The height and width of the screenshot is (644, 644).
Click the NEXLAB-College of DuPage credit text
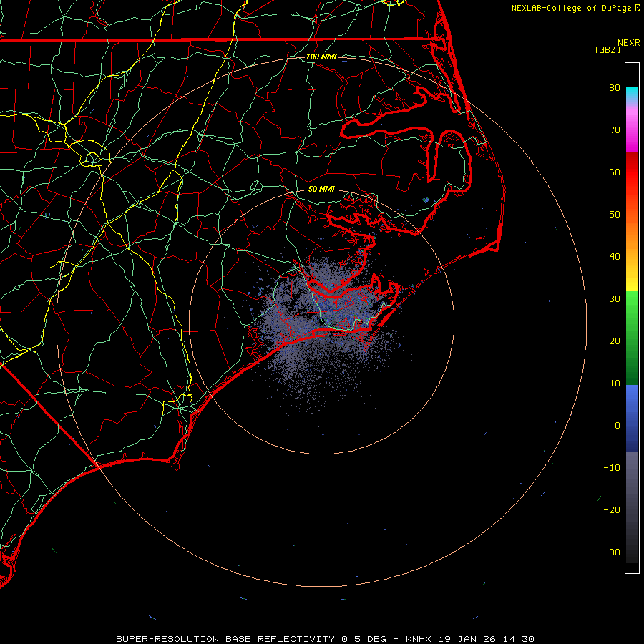pos(572,8)
